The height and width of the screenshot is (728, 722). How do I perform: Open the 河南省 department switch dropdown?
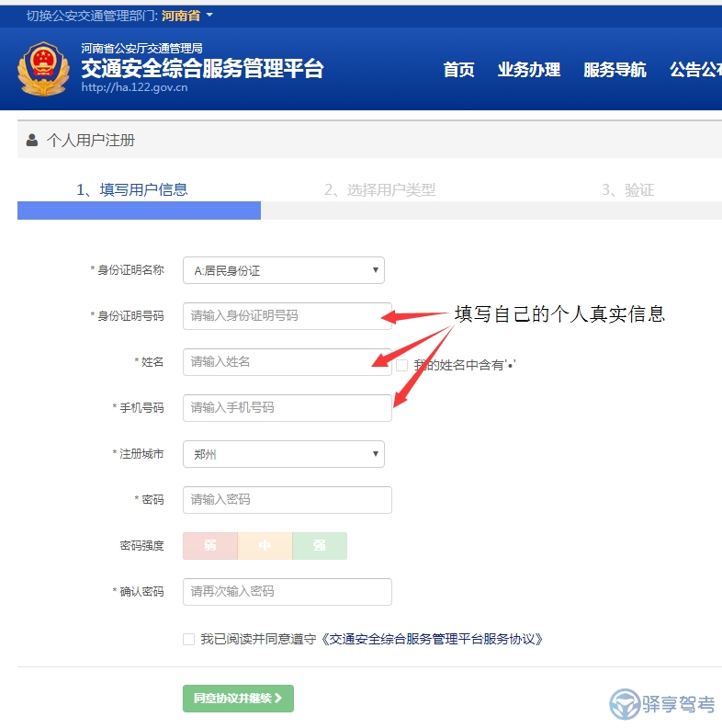pyautogui.click(x=187, y=16)
